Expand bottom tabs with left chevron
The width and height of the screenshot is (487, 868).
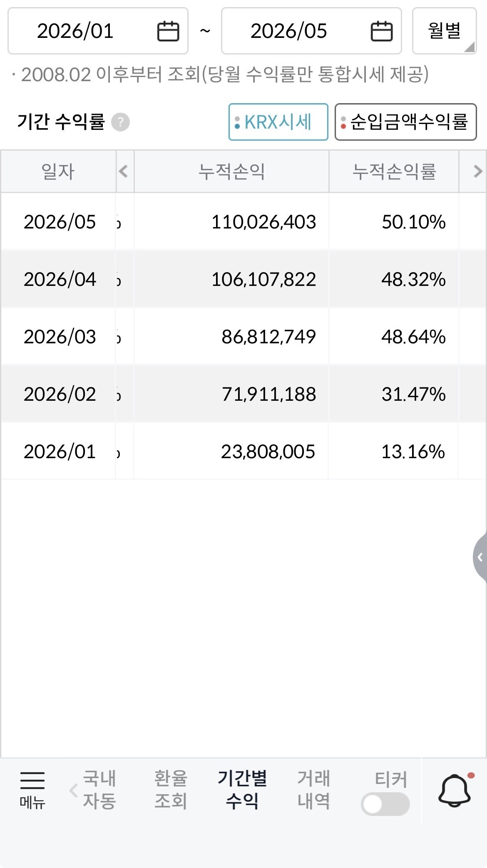click(x=73, y=790)
